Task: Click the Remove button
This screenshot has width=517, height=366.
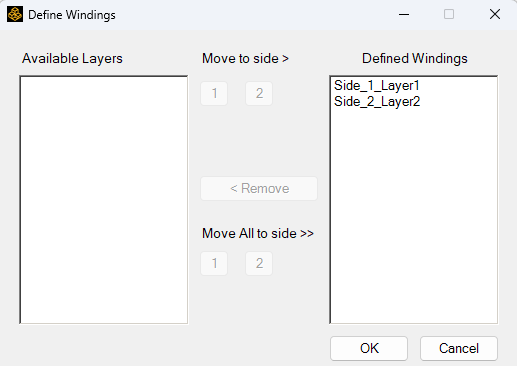Action: 259,188
